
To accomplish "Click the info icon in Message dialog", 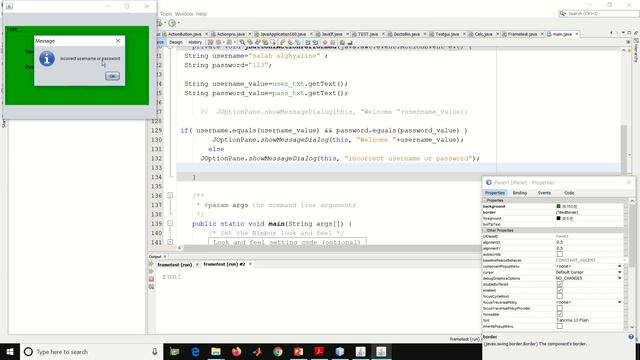I will [47, 59].
